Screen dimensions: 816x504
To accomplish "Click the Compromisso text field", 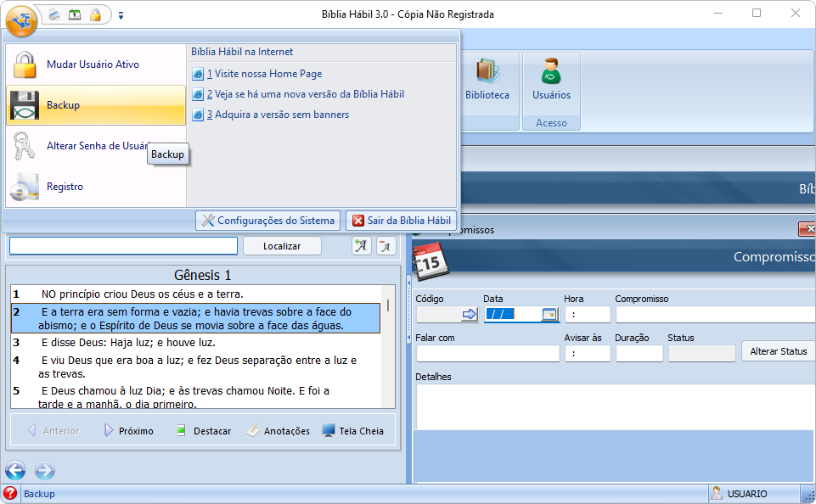I will tap(716, 314).
